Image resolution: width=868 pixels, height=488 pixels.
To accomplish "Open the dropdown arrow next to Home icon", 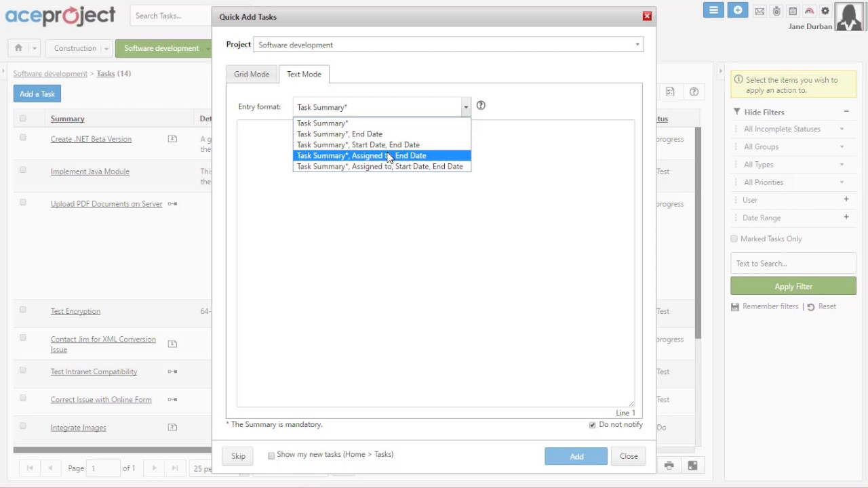I will point(35,48).
